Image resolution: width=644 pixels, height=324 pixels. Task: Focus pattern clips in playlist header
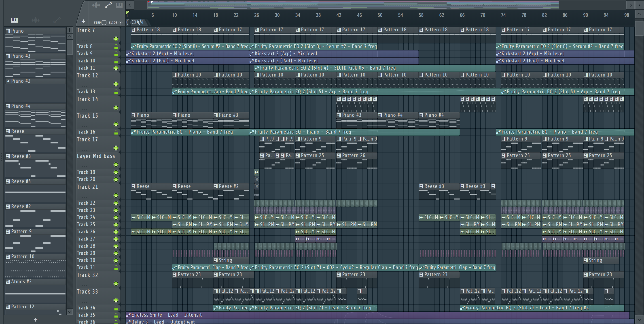pos(119,5)
